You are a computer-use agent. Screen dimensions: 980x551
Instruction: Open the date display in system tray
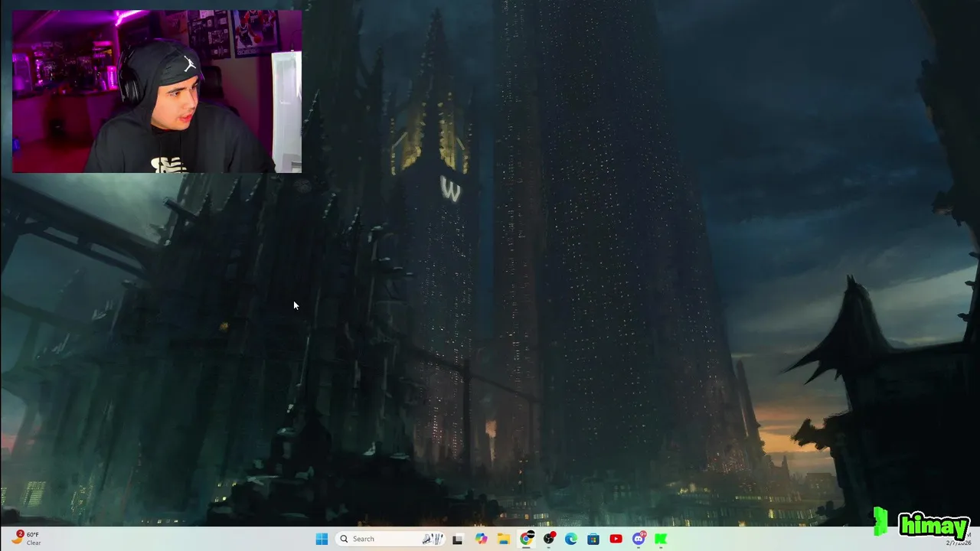(x=959, y=543)
